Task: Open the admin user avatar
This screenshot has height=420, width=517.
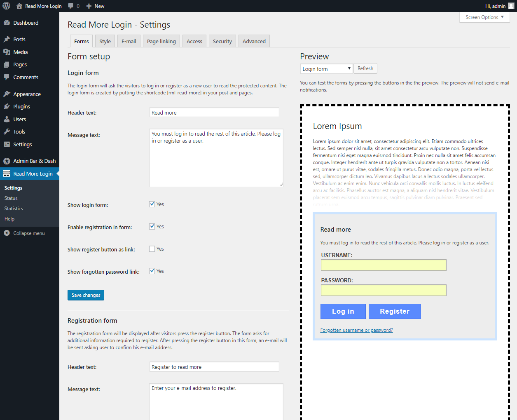Action: pyautogui.click(x=511, y=6)
